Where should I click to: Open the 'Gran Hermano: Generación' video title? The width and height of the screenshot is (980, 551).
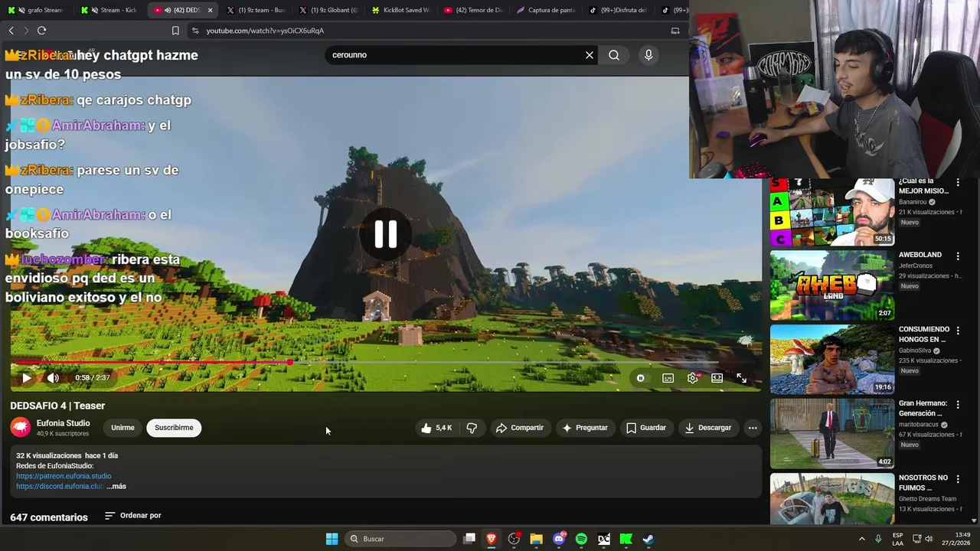923,408
